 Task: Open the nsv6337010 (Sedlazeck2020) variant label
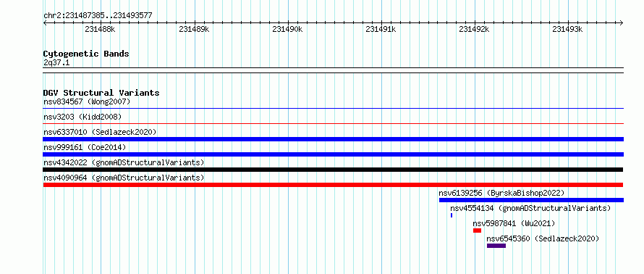point(100,132)
